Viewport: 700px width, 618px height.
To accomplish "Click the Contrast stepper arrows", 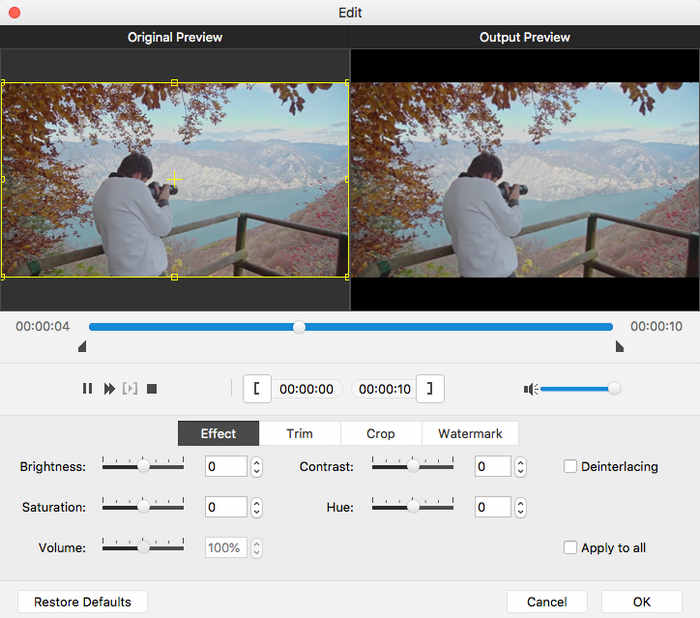I will (521, 467).
